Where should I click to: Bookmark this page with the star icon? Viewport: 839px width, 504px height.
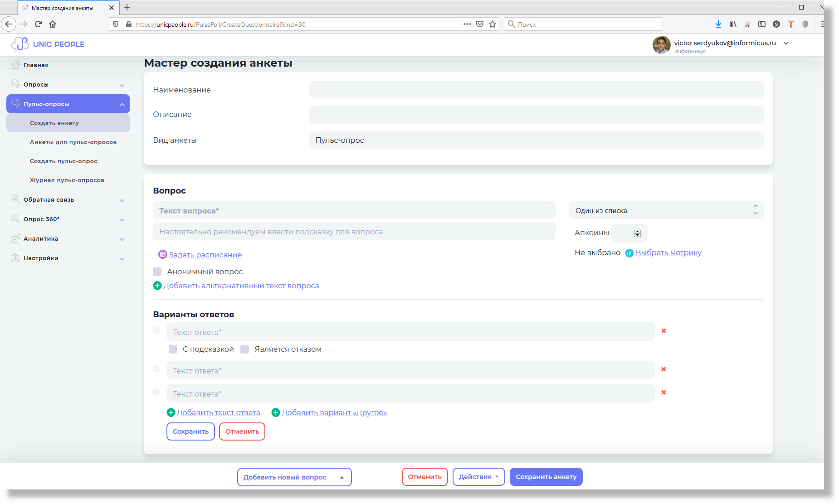(493, 24)
